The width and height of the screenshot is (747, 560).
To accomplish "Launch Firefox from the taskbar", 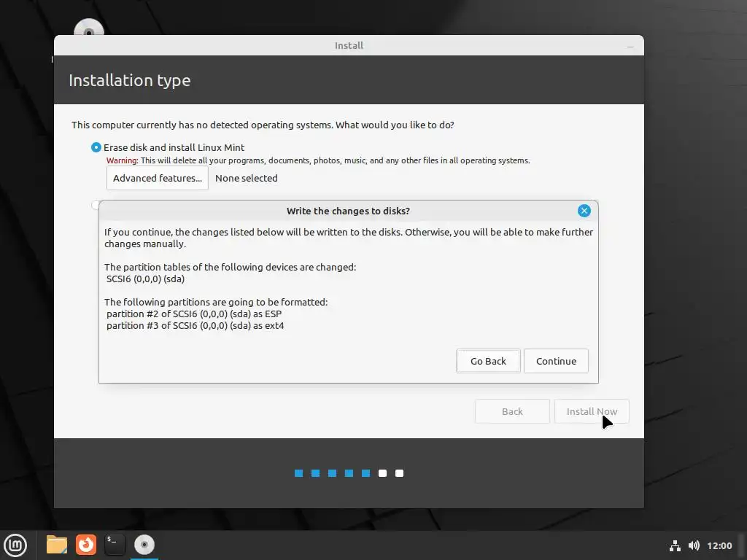I will pyautogui.click(x=86, y=545).
